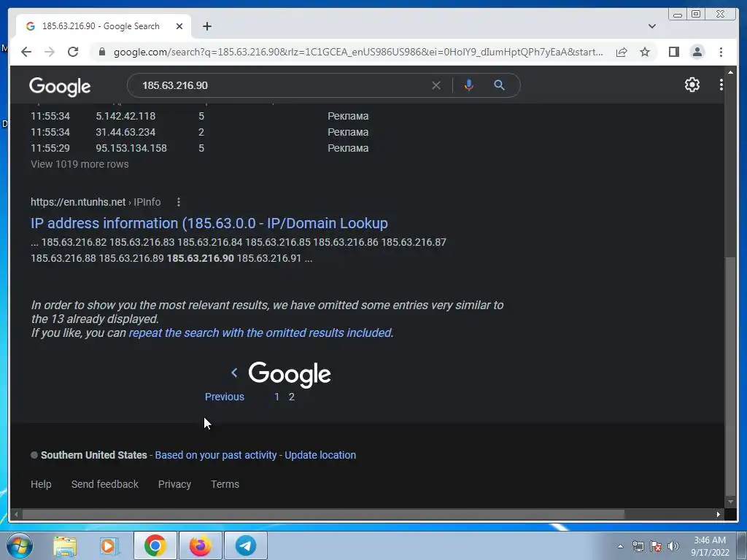Click the IP 31.44.63.234 table cell

125,133
